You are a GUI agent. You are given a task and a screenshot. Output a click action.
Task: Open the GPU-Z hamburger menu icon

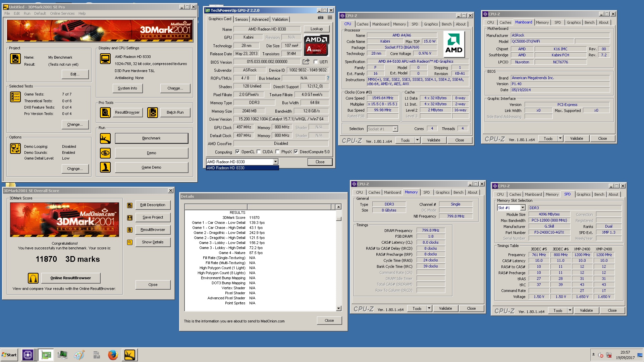point(330,18)
